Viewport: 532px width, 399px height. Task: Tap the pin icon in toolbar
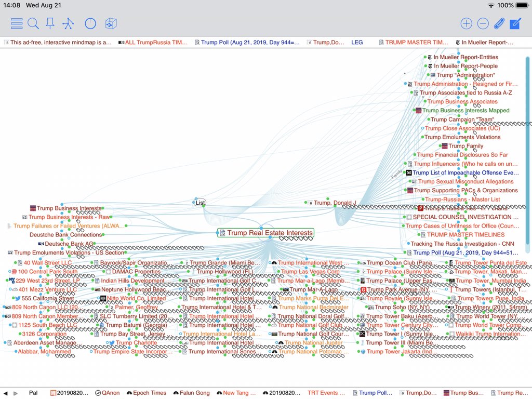click(50, 23)
